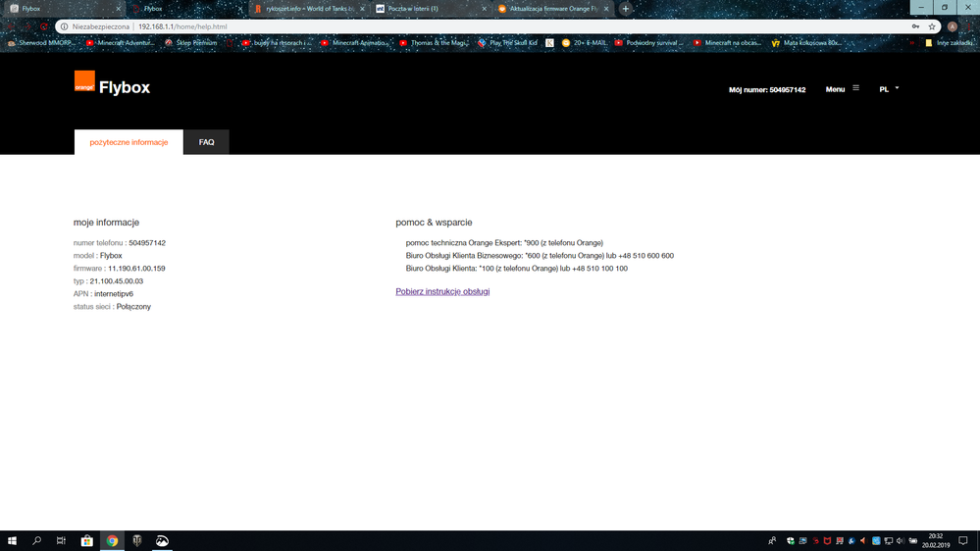Click the Pobierz instrukcje obsługi link
The height and width of the screenshot is (551, 980).
point(442,291)
